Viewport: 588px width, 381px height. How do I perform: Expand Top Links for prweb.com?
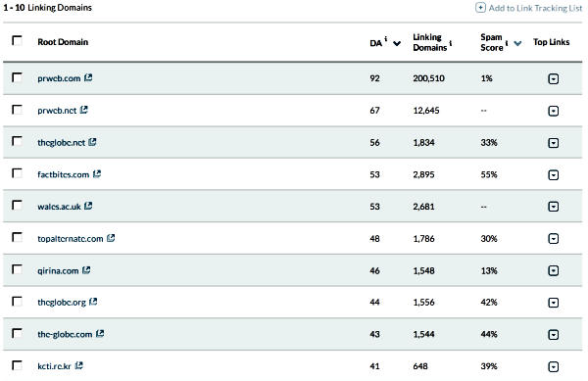pos(554,78)
